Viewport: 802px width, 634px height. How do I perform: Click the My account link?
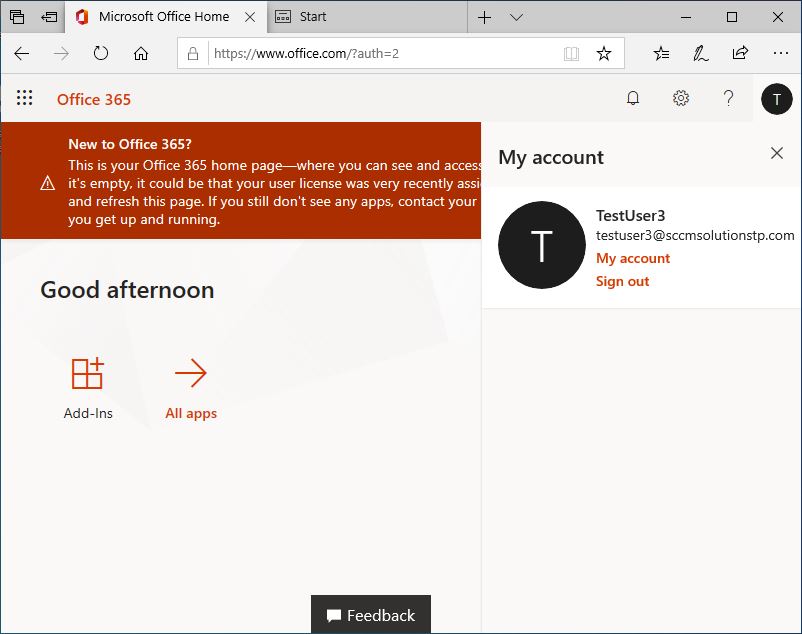tap(633, 258)
